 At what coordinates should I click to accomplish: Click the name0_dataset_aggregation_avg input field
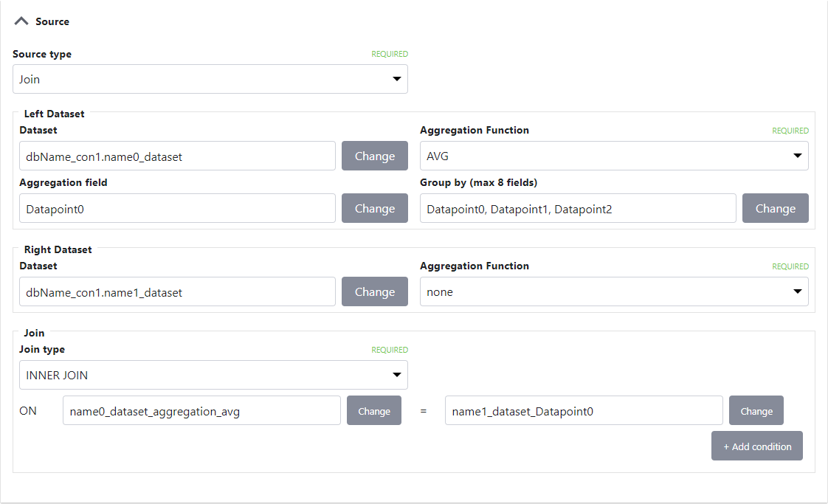(x=201, y=411)
